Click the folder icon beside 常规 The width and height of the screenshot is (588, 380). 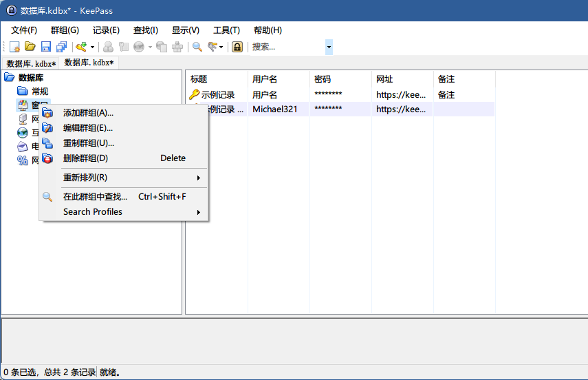tap(23, 91)
